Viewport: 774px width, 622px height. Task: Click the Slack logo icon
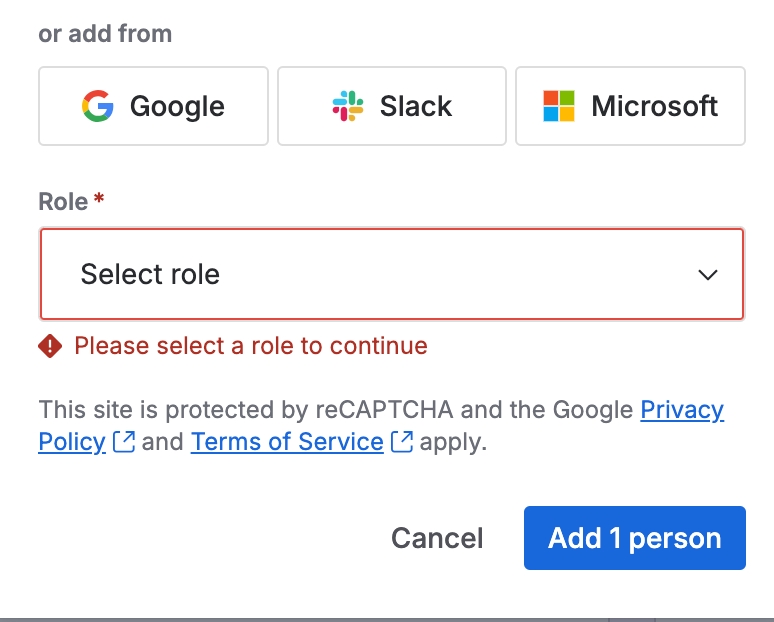(348, 106)
